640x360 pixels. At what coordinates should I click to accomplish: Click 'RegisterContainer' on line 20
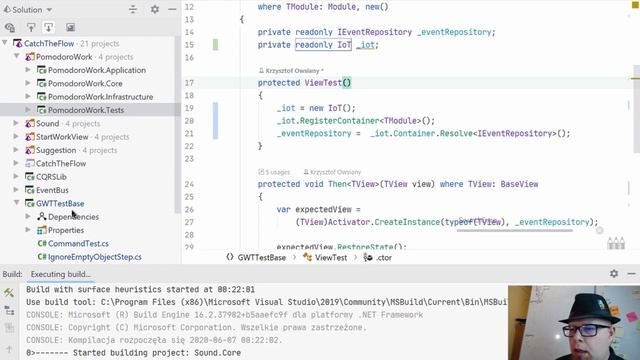339,121
